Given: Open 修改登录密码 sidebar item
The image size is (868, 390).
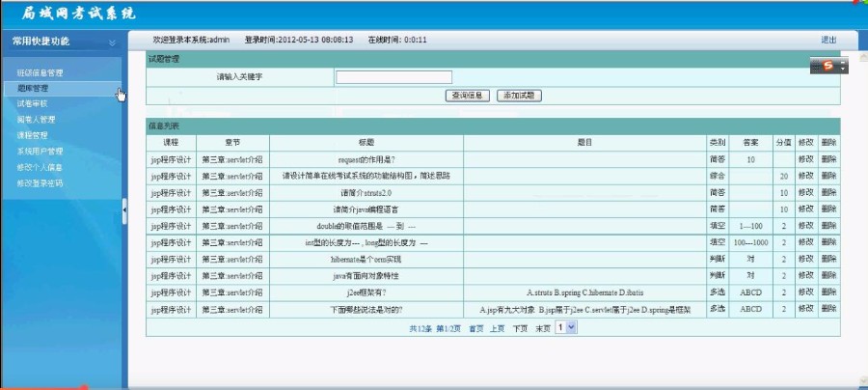Looking at the screenshot, I should tap(40, 182).
